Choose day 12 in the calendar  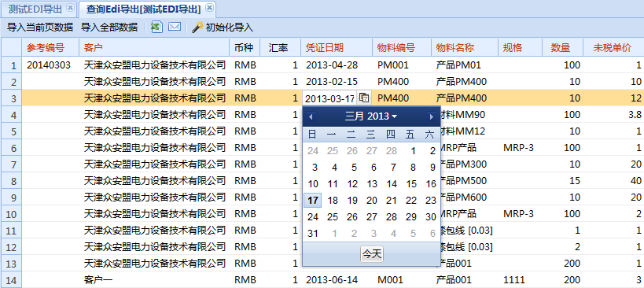352,184
